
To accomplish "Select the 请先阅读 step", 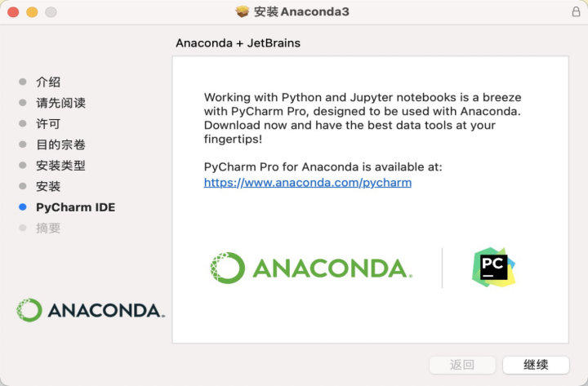I will pos(60,103).
